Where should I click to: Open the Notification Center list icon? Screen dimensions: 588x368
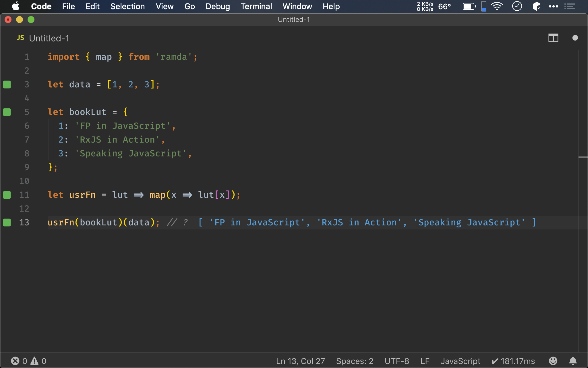570,6
